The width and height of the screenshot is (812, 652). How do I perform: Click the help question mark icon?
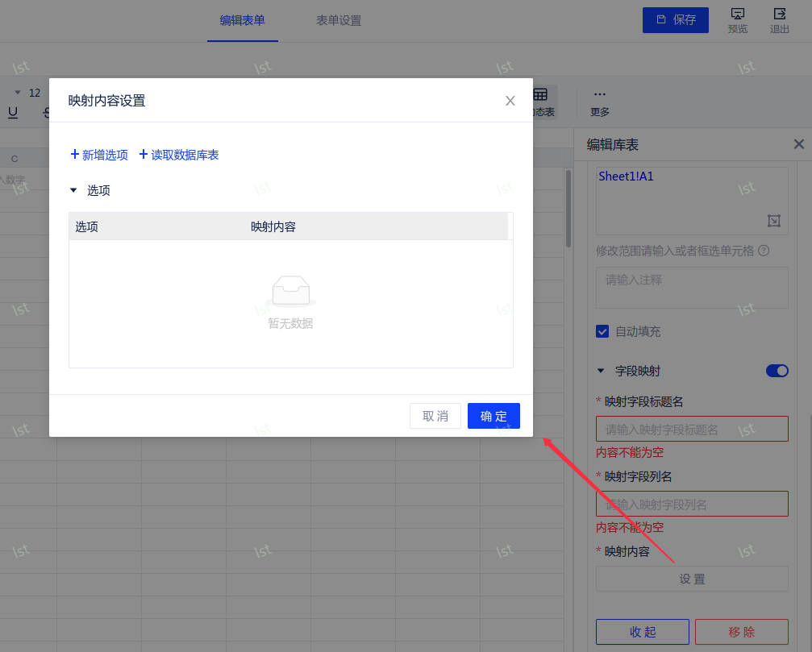tap(764, 251)
